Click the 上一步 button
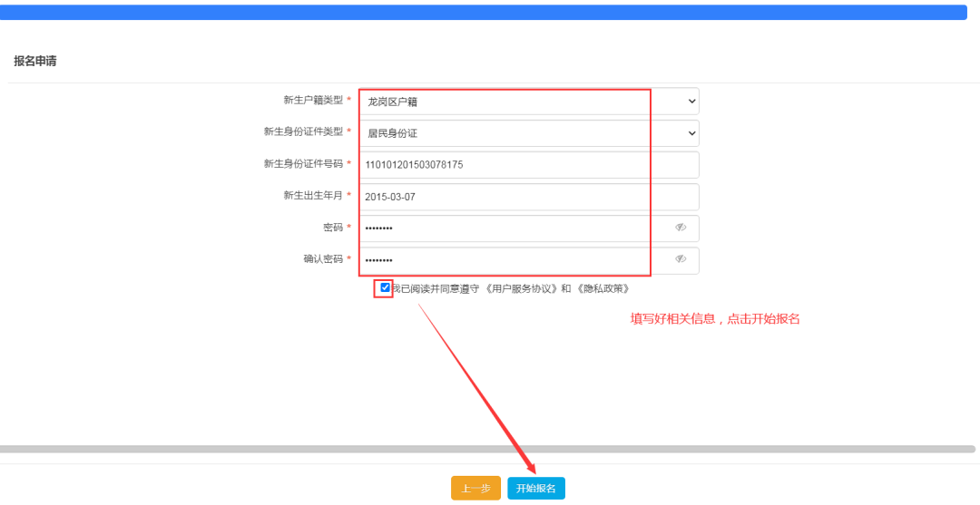 coord(476,488)
